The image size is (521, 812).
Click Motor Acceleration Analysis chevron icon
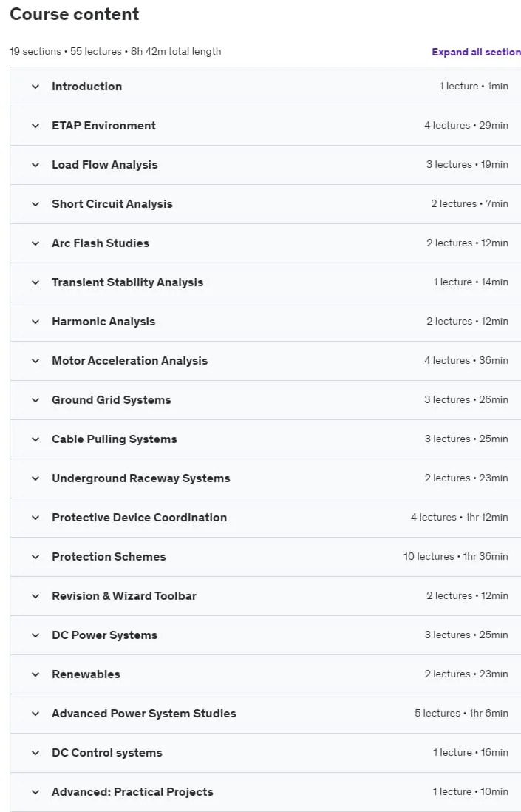(35, 361)
